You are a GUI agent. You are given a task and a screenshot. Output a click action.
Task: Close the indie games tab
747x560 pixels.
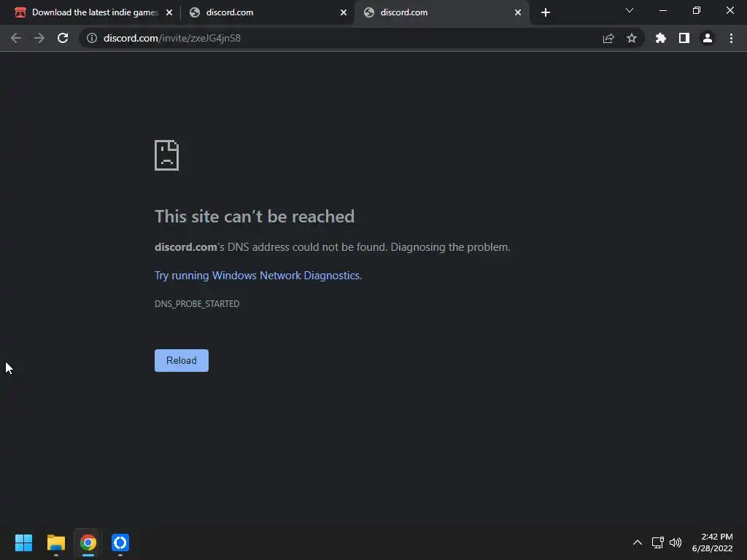coord(169,12)
